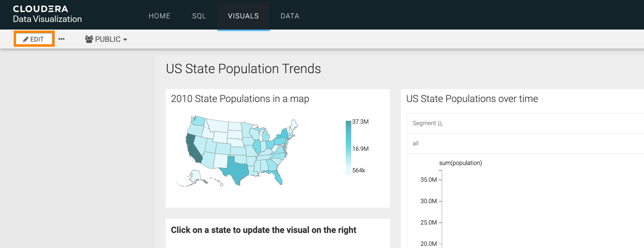This screenshot has height=248, width=644.
Task: Click the sum(population) axis label
Action: tap(460, 163)
